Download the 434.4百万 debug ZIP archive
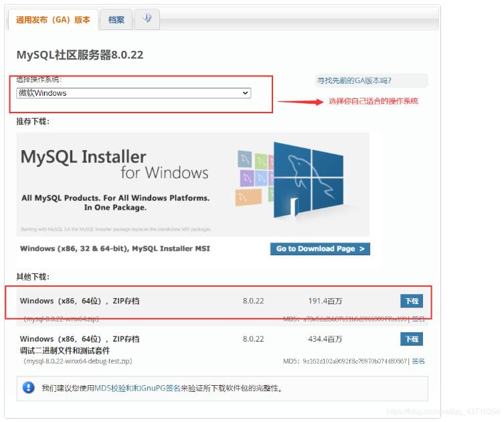Image resolution: width=504 pixels, height=422 pixels. [x=411, y=340]
